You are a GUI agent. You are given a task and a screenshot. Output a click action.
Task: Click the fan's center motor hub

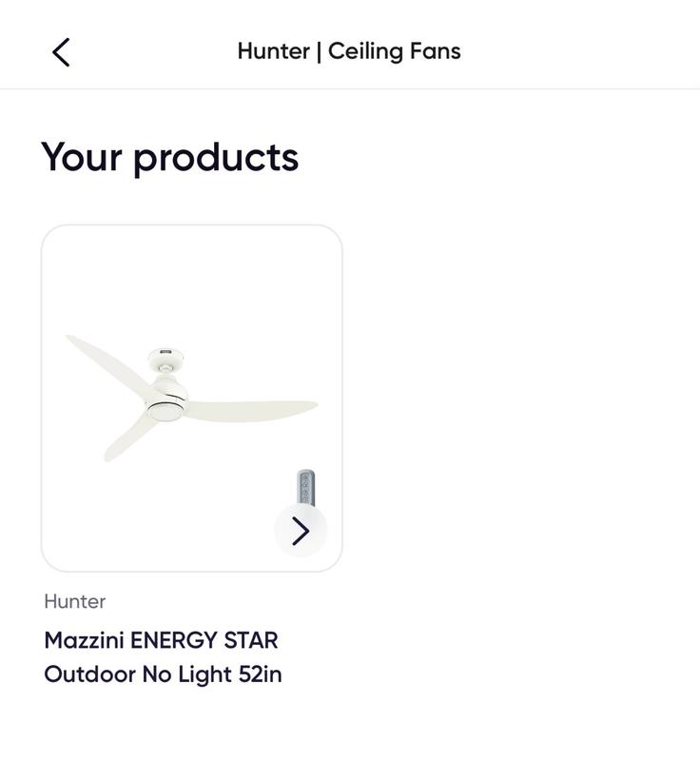(167, 400)
